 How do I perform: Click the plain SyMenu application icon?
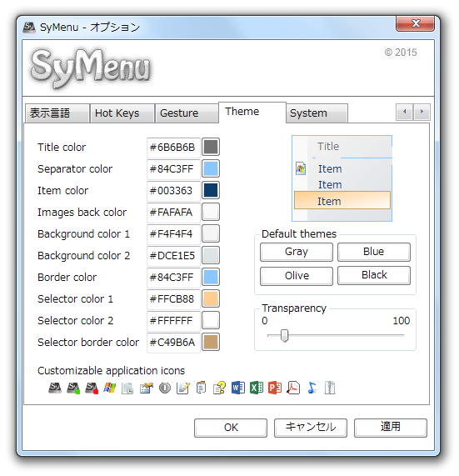click(x=55, y=388)
